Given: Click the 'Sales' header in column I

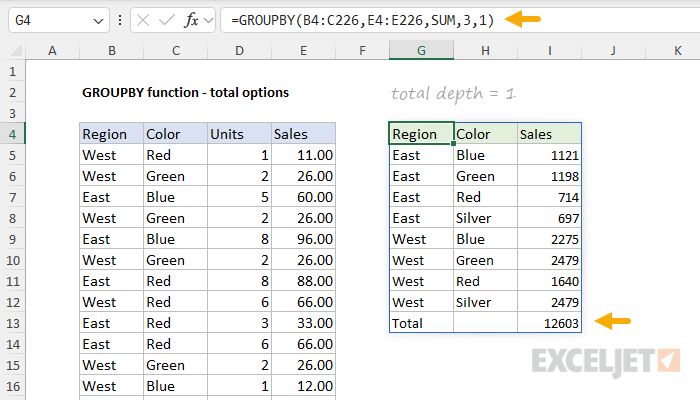Looking at the screenshot, I should [x=550, y=134].
